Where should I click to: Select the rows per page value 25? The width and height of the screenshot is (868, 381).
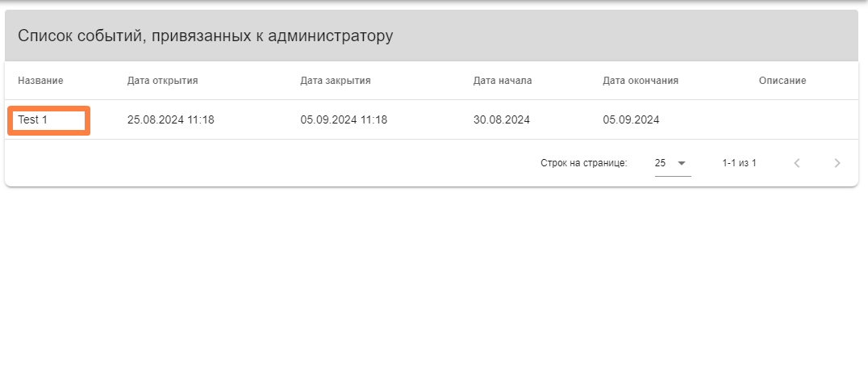[661, 163]
